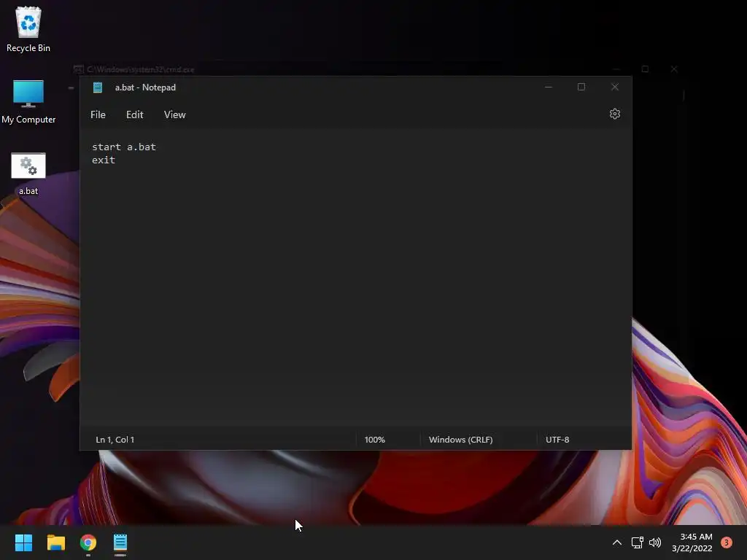Maximize the cmd.exe window behind Notepad
The width and height of the screenshot is (747, 560).
pos(645,69)
